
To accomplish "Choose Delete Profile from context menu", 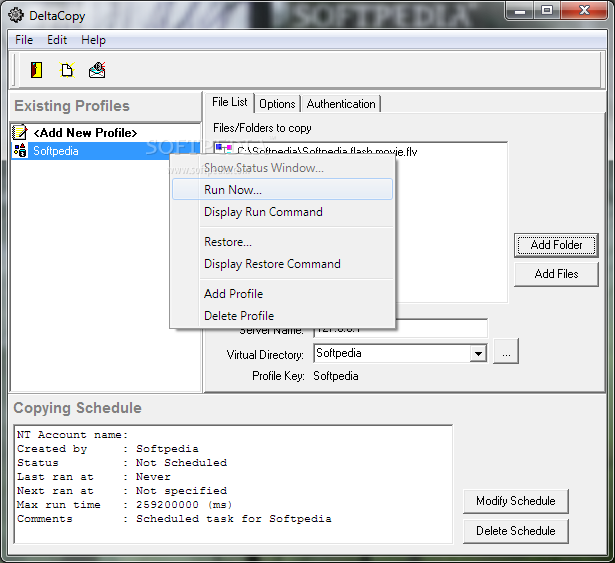I will tap(282, 315).
